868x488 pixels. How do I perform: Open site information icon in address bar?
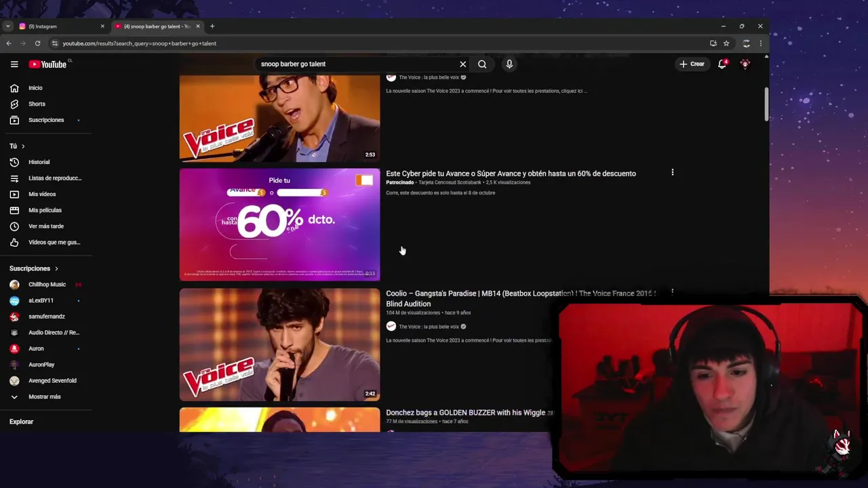tap(55, 43)
